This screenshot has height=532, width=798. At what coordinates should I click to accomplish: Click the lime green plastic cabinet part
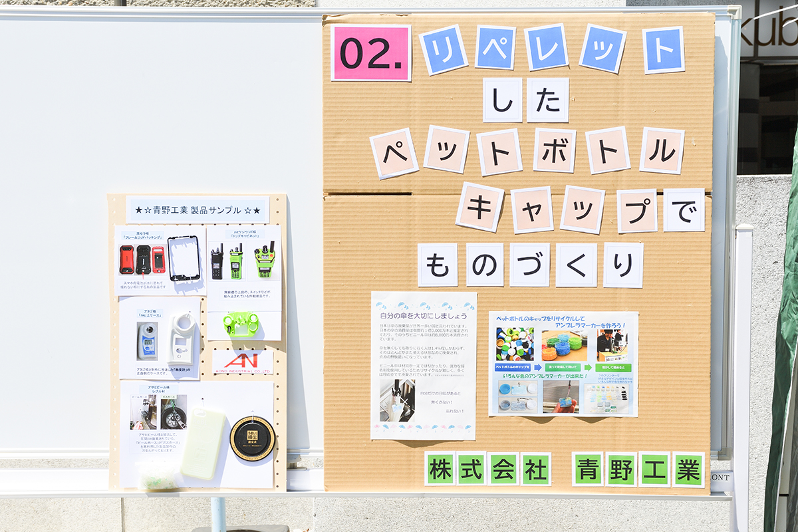click(241, 324)
